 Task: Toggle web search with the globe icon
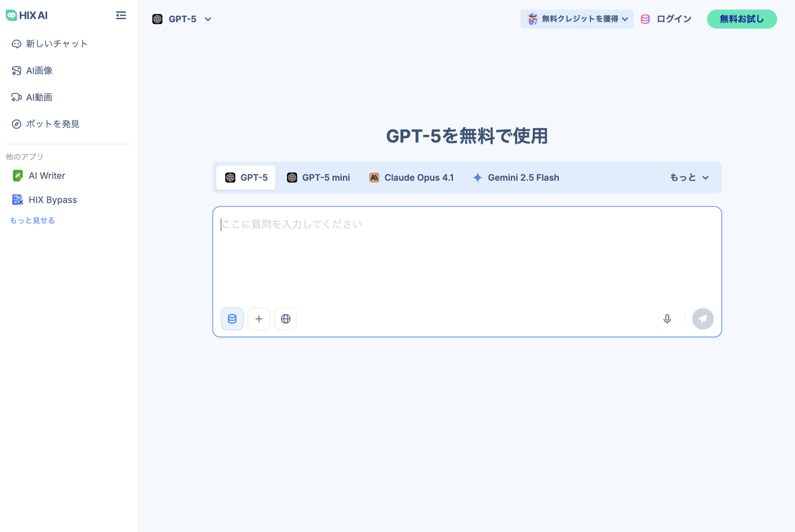coord(285,319)
